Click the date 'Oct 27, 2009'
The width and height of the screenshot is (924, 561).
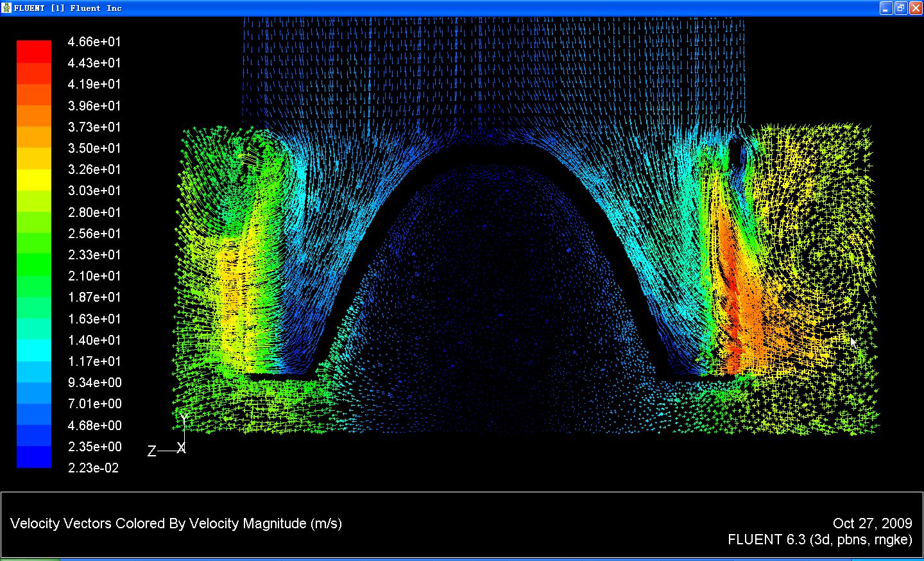pyautogui.click(x=873, y=524)
